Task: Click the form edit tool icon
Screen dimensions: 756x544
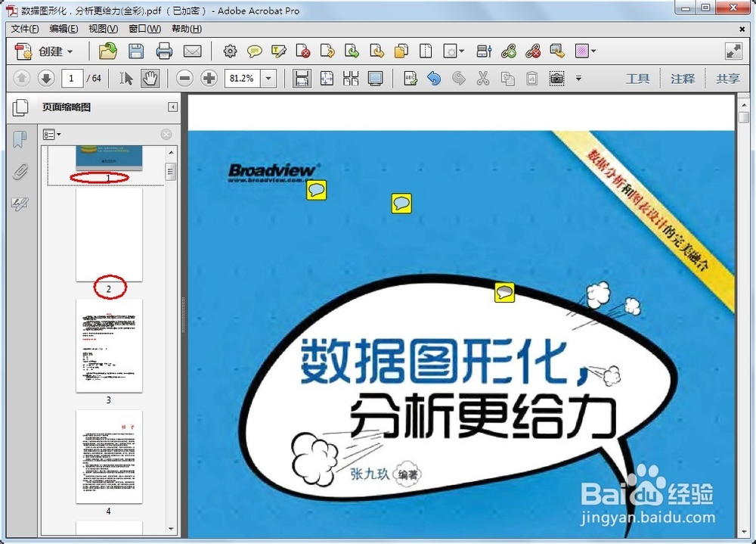Action: 484,51
